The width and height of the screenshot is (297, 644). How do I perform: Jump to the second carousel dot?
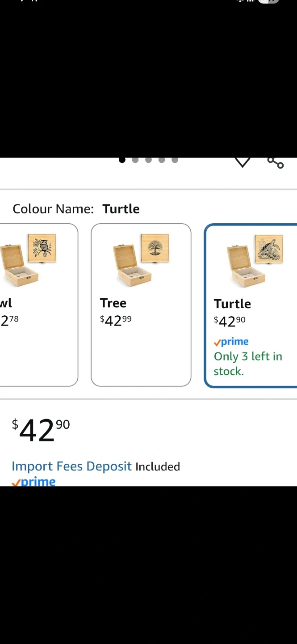click(x=135, y=160)
